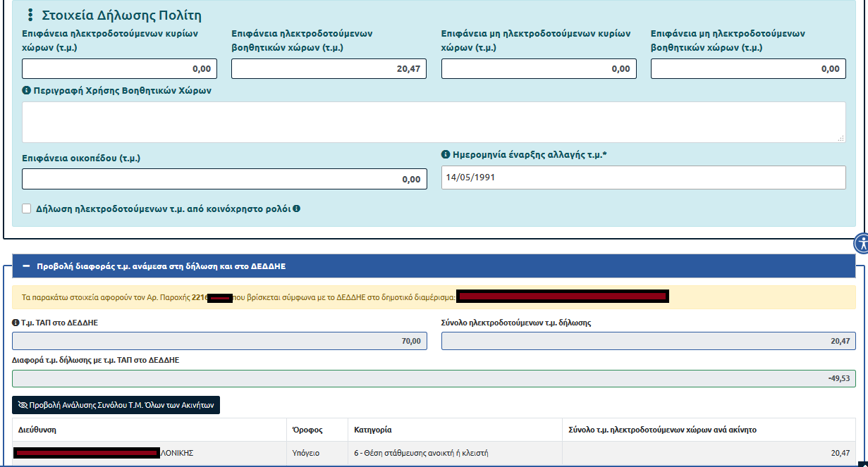
Task: Focus the Επιφάνεια ηλεκτροδοτούμενων κυρίων χώρων field
Action: pyautogui.click(x=119, y=68)
